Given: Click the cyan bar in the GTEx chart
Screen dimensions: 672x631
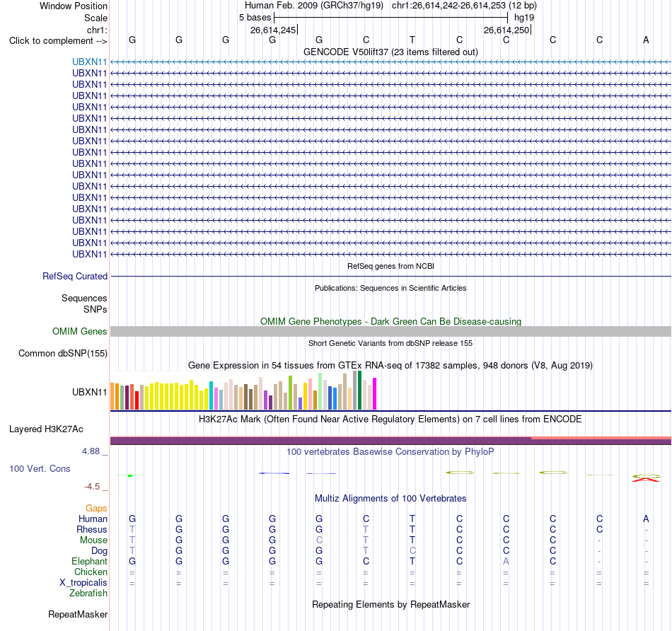Looking at the screenshot, I should point(211,395).
